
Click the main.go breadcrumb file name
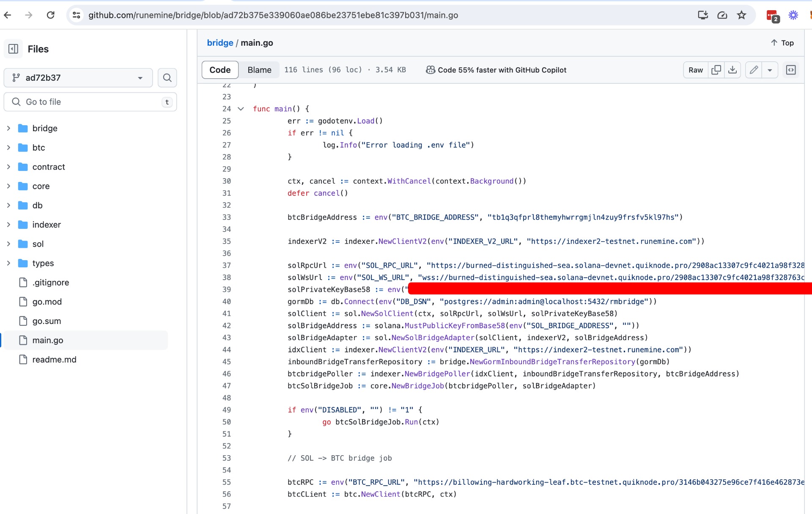point(257,43)
